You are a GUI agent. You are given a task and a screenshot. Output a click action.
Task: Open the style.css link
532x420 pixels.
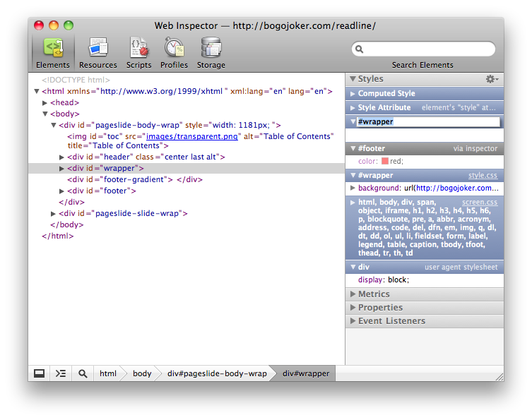(483, 176)
